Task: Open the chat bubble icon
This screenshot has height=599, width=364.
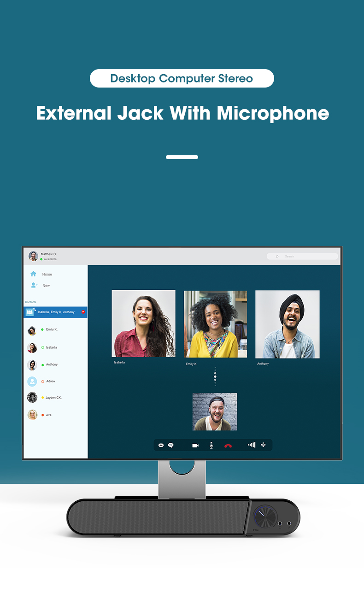Action: [171, 446]
